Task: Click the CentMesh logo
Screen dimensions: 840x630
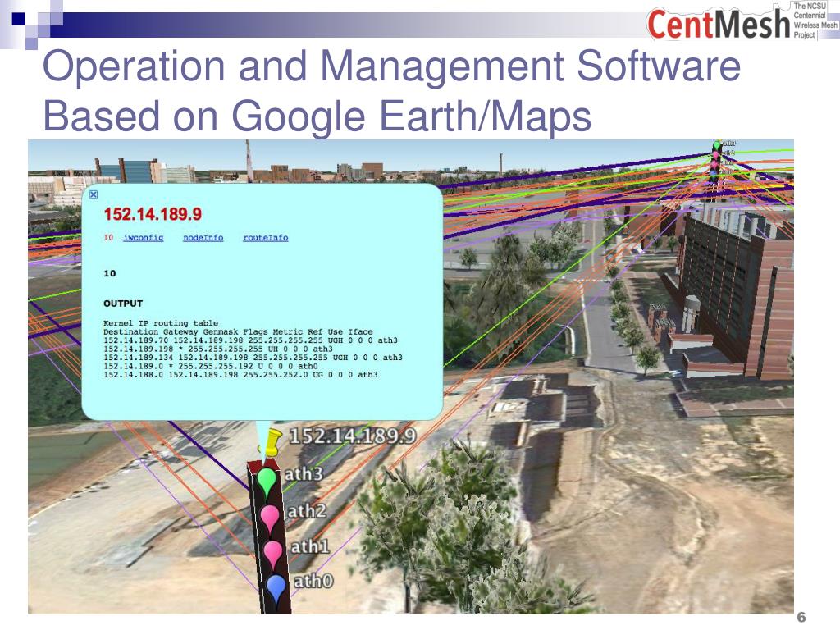Action: (x=742, y=21)
